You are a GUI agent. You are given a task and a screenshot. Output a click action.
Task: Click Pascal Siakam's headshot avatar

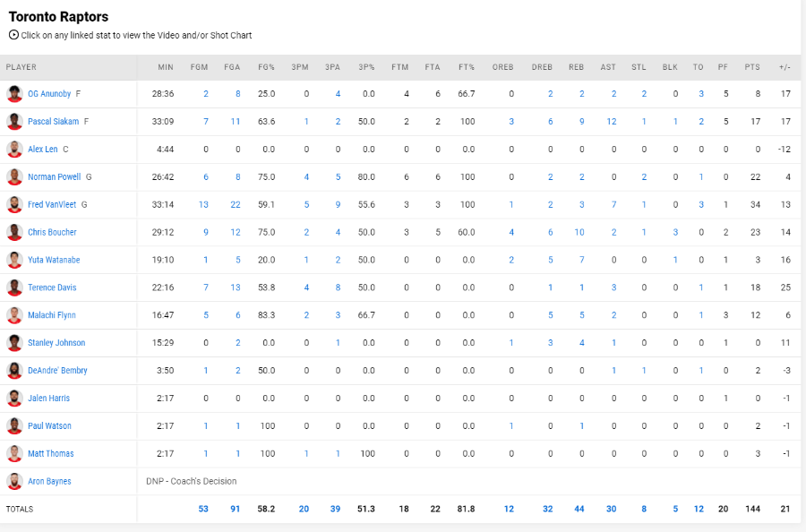pos(14,122)
